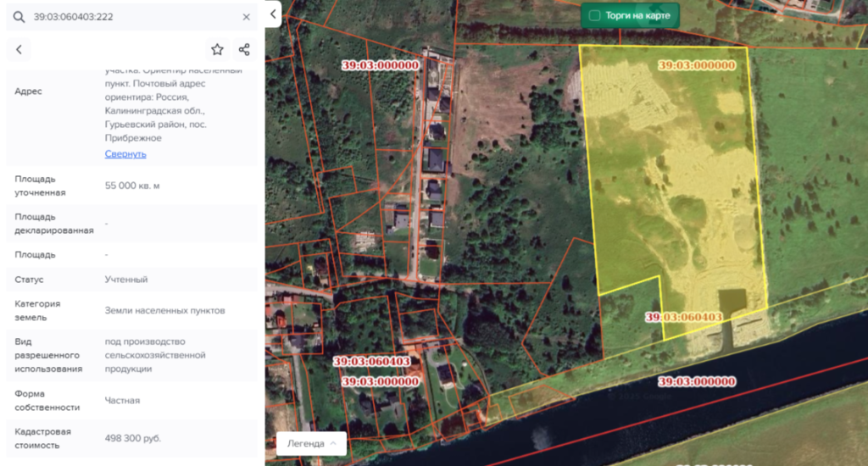Screen dimensions: 868x466
Task: Click the Учтенный status value
Action: (126, 280)
